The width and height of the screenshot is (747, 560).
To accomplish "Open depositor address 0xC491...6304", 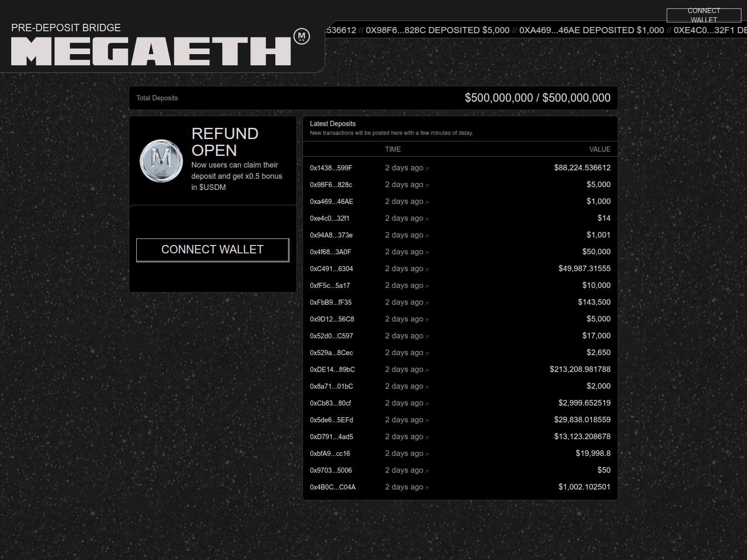I will (x=331, y=269).
